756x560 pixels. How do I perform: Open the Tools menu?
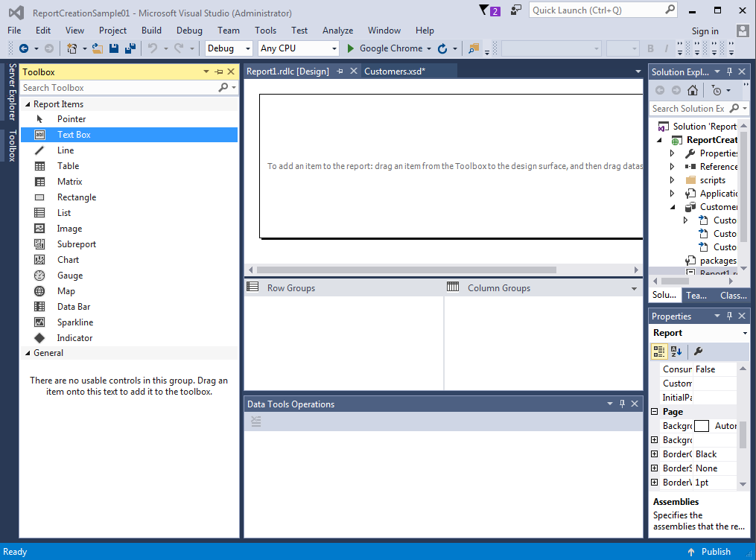point(266,31)
